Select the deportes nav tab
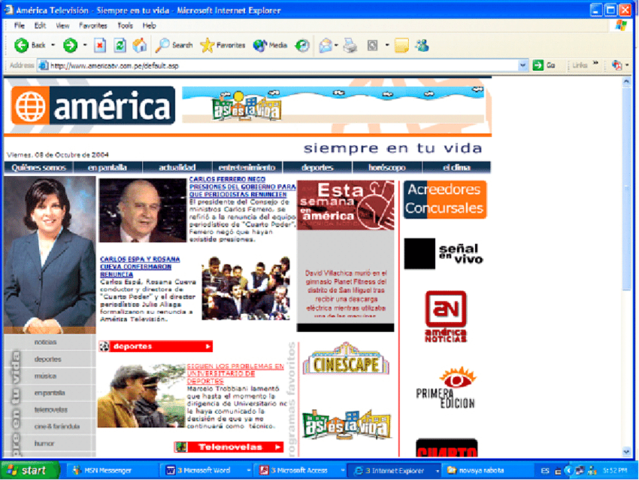The image size is (639, 480). pyautogui.click(x=317, y=167)
